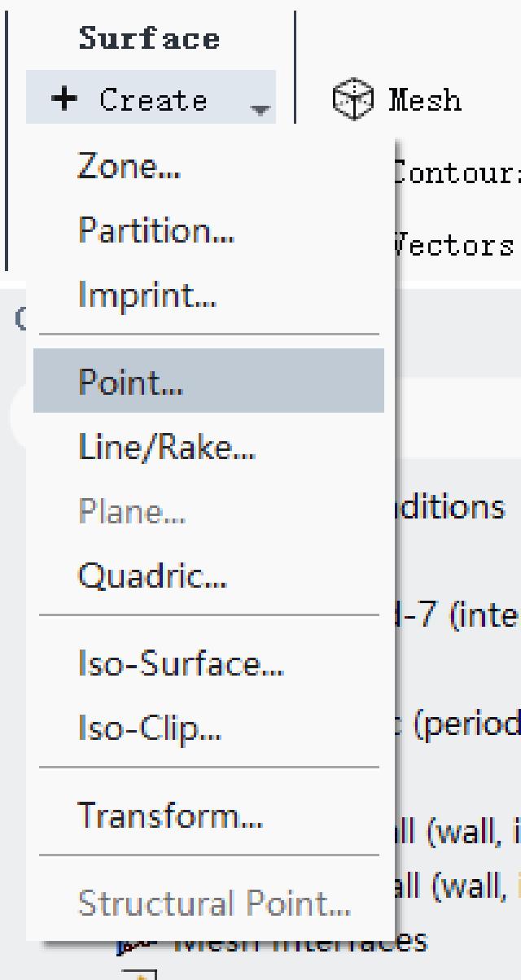Open the partially hidden Contours button

(458, 172)
